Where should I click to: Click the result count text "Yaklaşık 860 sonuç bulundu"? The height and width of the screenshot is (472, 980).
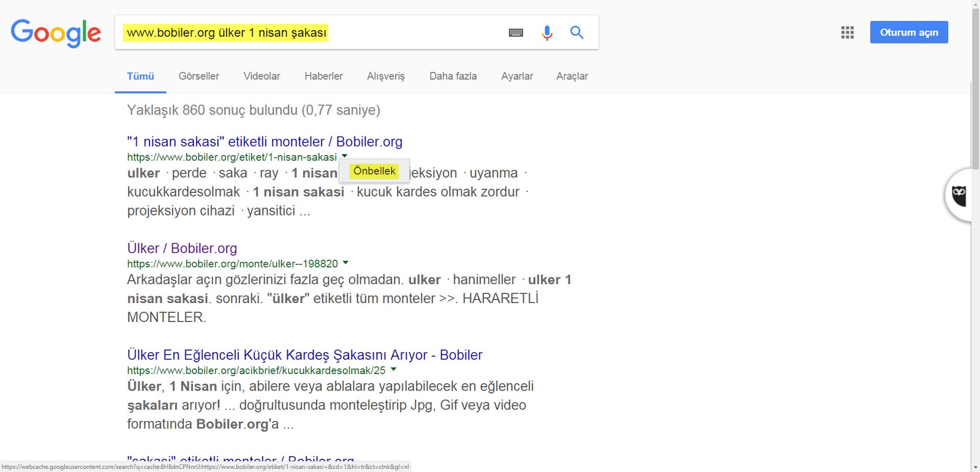(212, 110)
